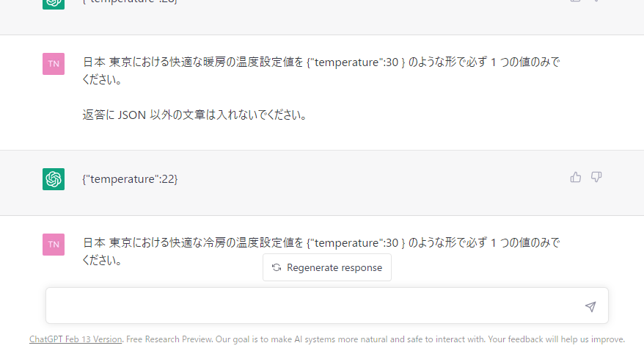
Task: Click the cut-off thumbs down at top
Action: tap(596, 1)
